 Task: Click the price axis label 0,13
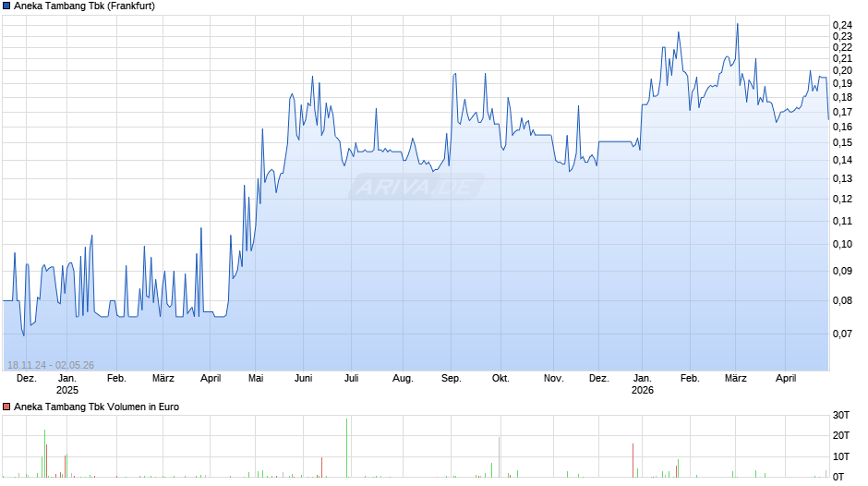tap(842, 178)
